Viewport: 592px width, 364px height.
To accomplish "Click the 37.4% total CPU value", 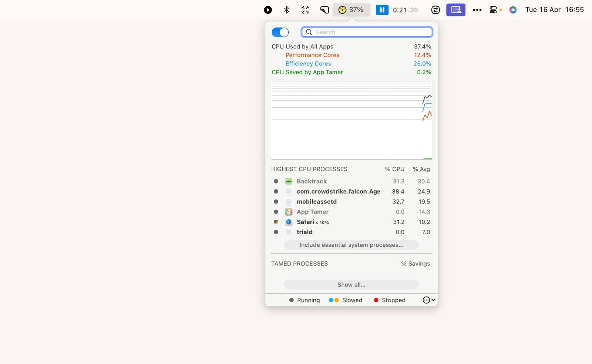I will tap(423, 47).
